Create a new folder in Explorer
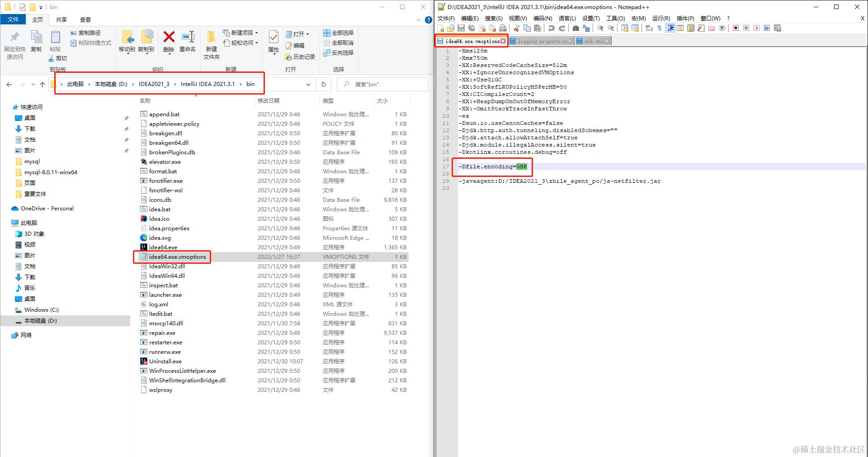Screen dimensions: 868x457 211,45
